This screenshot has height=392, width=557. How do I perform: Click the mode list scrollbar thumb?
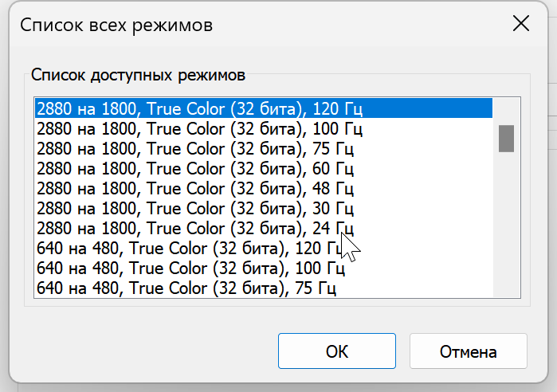(x=506, y=138)
